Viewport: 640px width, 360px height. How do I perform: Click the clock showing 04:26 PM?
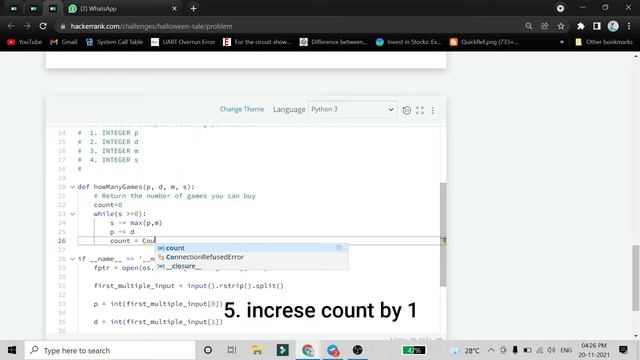click(x=594, y=350)
